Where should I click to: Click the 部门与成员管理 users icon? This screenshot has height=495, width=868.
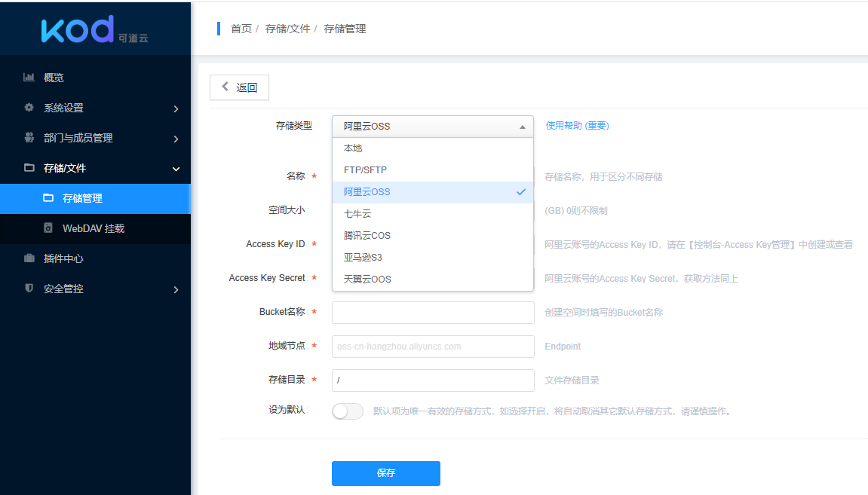29,137
